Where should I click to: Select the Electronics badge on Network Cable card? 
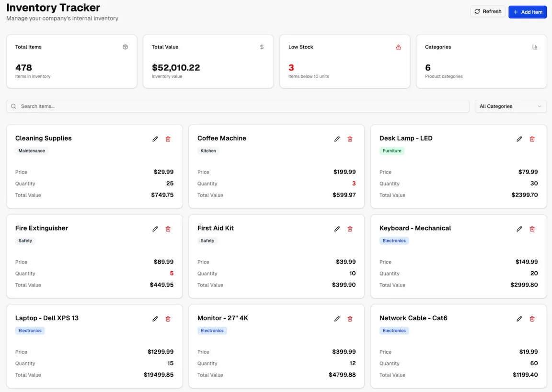pos(394,330)
